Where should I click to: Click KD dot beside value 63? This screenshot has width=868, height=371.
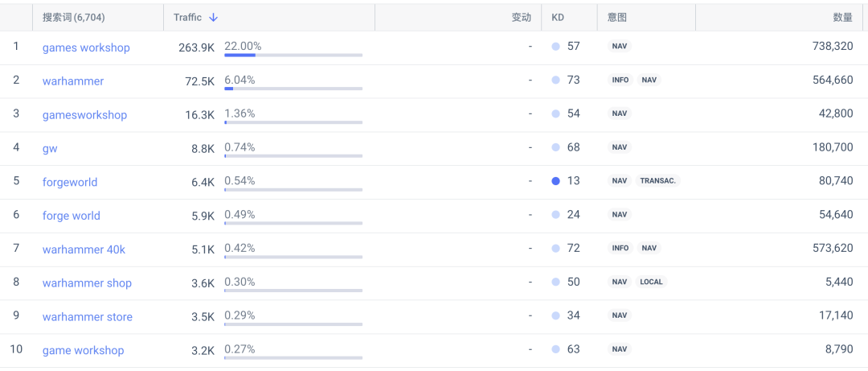tap(556, 349)
